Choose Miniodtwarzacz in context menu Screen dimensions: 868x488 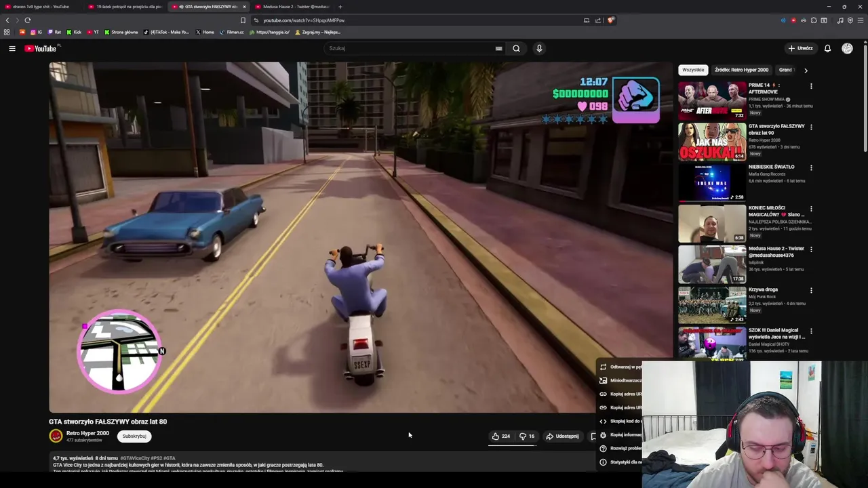[x=620, y=380]
